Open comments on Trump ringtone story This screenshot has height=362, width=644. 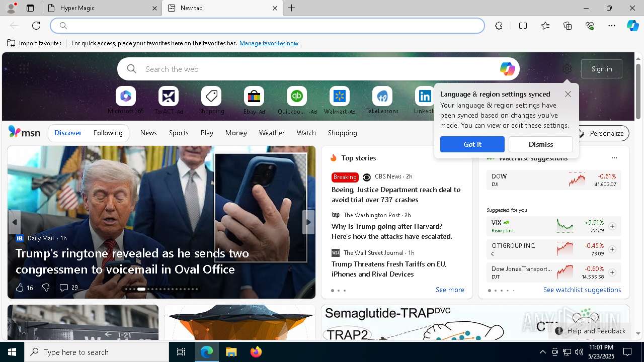coord(68,288)
